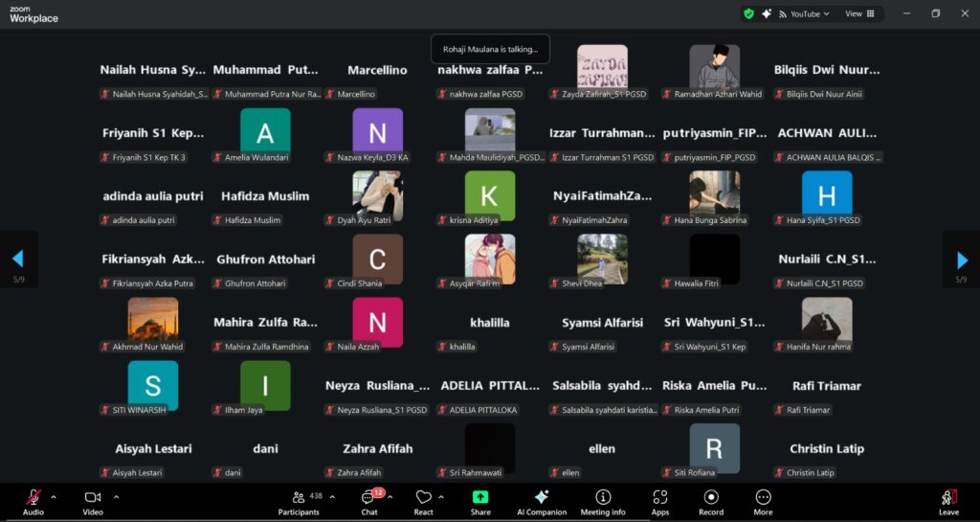Screen dimensions: 980x522
Task: Select Siti Rofiana's video tile
Action: click(714, 448)
